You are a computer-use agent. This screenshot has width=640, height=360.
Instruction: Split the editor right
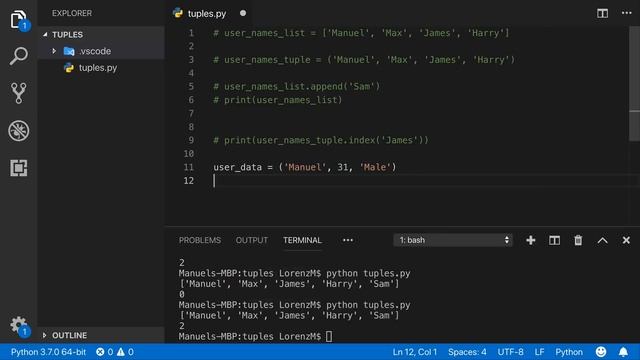602,13
